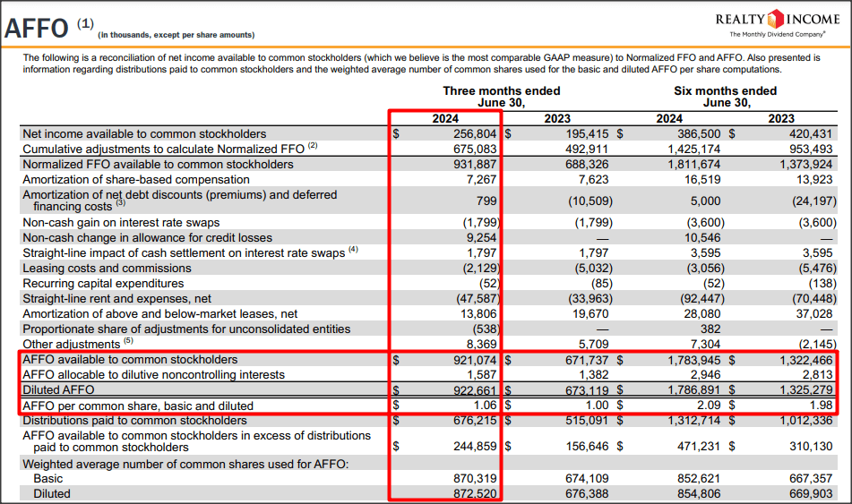Screen dimensions: 852x504
Task: Click the Diluted AFFO value 922,661
Action: click(x=475, y=390)
